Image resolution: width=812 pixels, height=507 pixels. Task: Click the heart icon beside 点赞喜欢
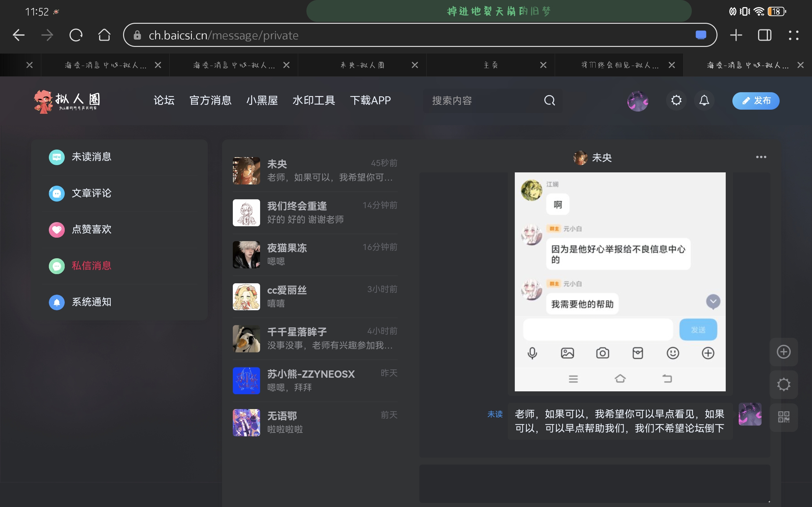click(56, 229)
